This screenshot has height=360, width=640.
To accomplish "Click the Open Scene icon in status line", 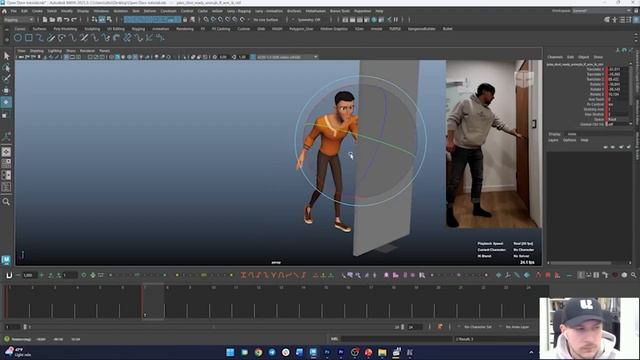I will (x=52, y=20).
